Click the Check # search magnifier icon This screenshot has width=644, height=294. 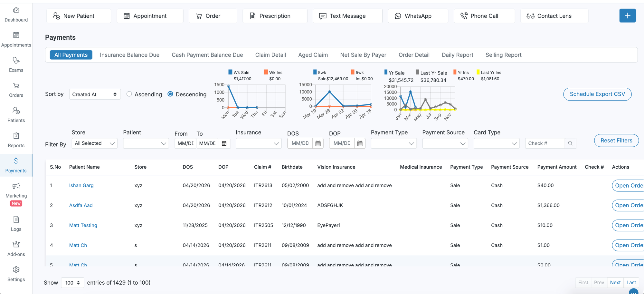pyautogui.click(x=570, y=143)
